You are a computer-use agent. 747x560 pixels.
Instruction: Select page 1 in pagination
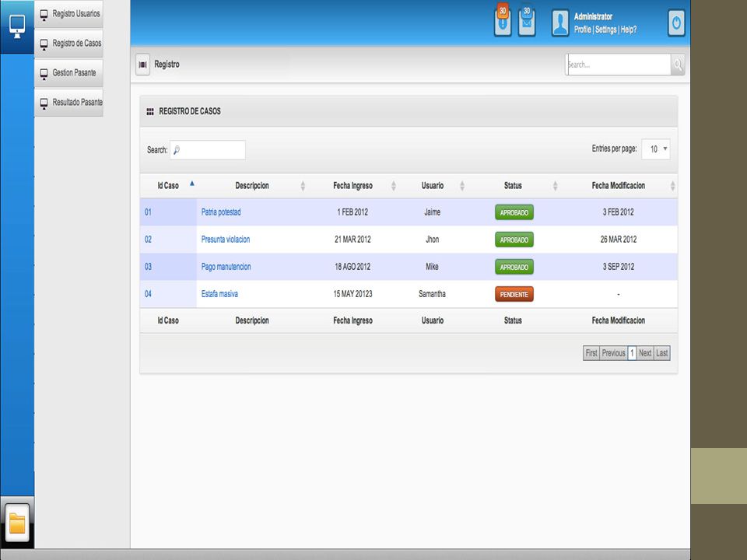(632, 353)
